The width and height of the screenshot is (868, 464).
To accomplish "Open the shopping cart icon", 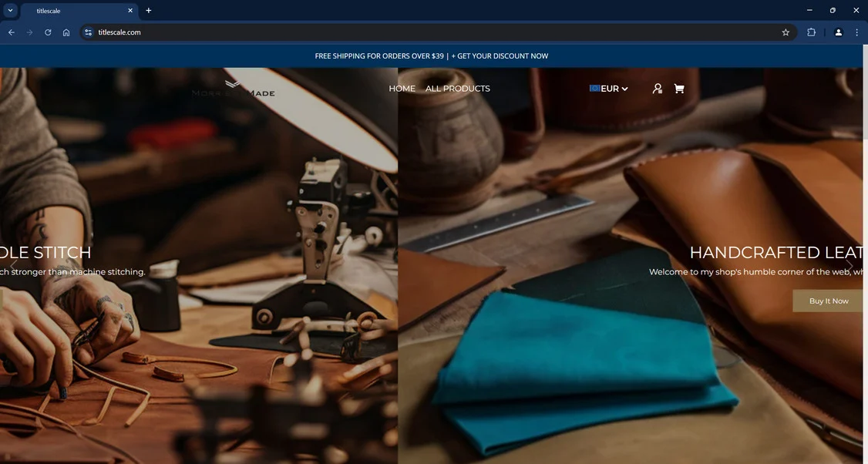I will point(678,89).
